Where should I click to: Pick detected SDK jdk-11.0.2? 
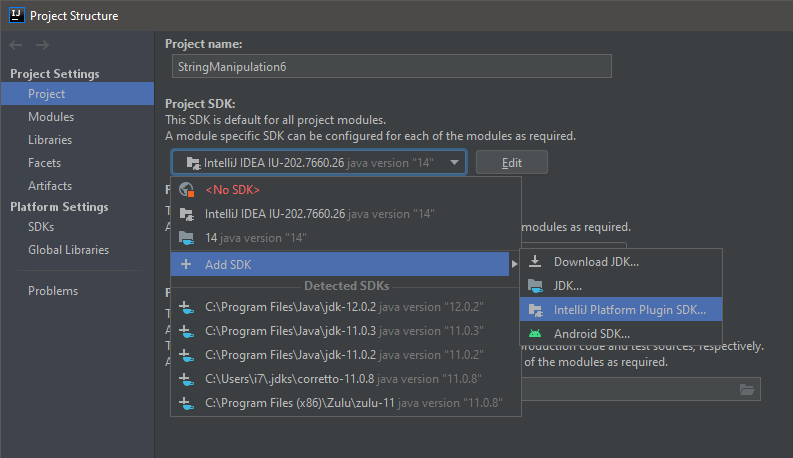[x=345, y=355]
